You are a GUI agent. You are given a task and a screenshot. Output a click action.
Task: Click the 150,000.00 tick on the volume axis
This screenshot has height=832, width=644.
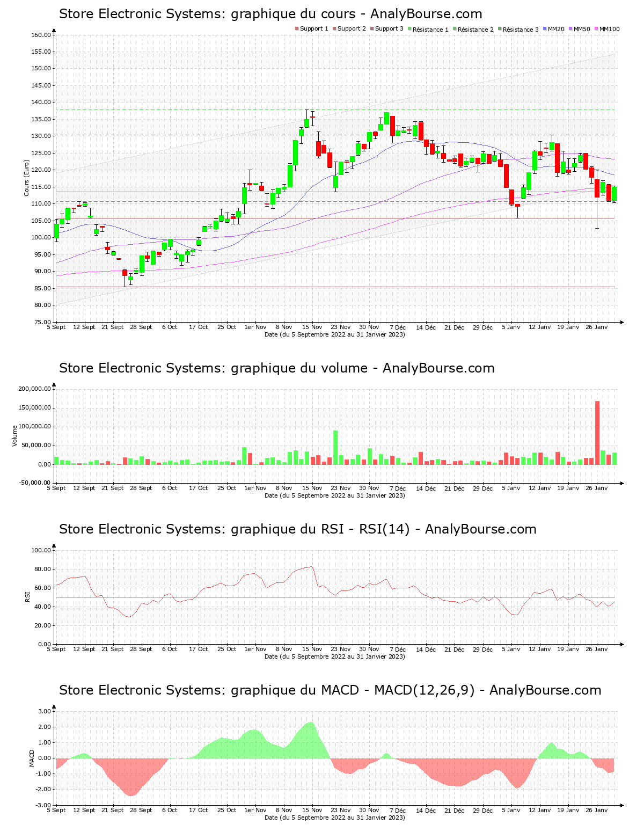[34, 407]
